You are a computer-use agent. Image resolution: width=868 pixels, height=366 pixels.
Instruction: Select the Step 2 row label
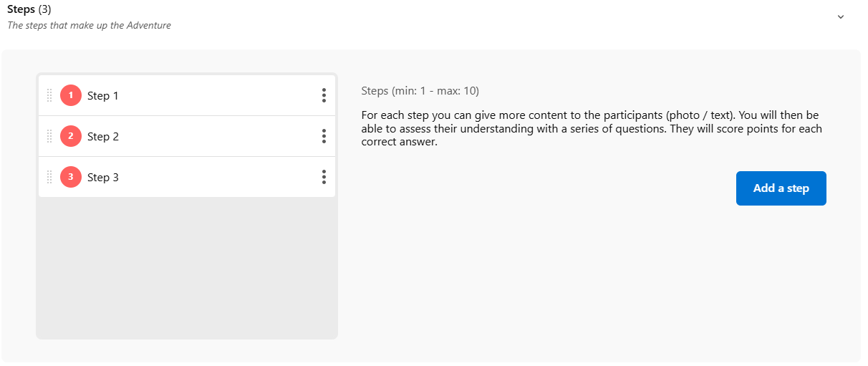[x=103, y=137]
